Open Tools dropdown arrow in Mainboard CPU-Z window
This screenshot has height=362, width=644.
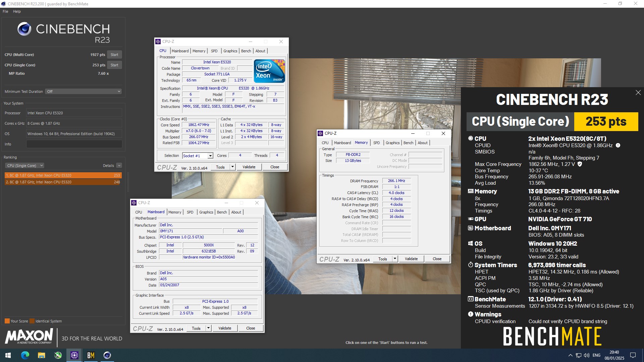click(x=208, y=328)
